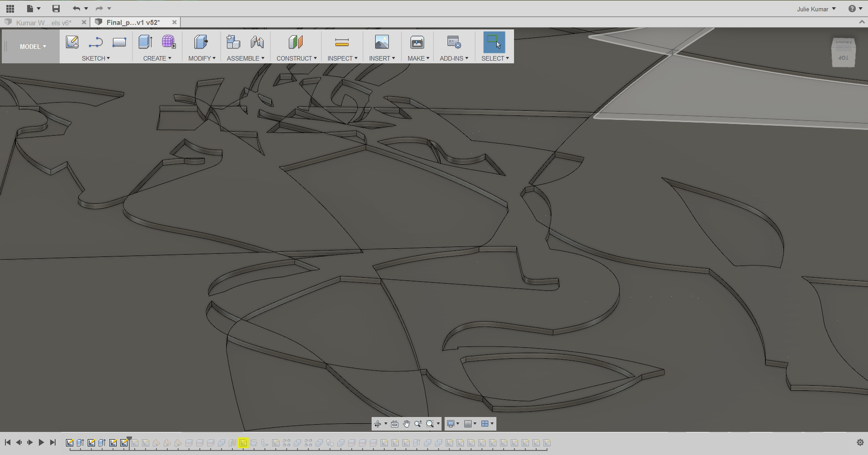
Task: Click the Create Form icon
Action: click(169, 42)
